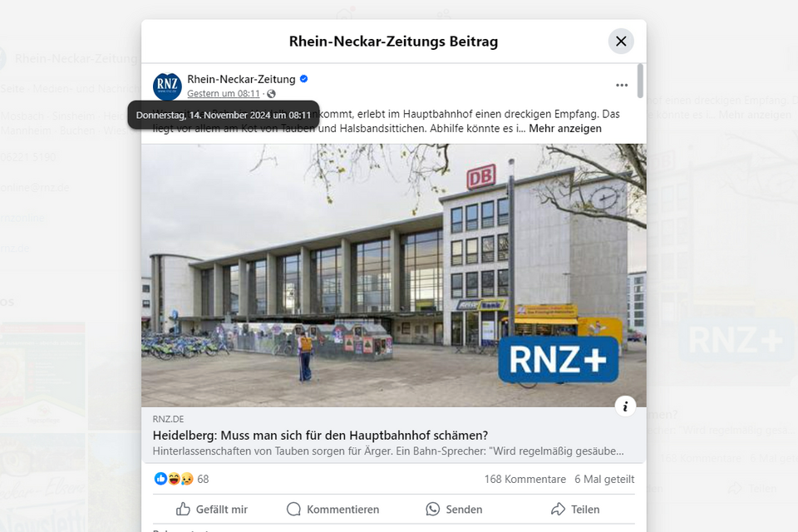Expand post text with Mehr anzeigen
Viewport: 798px width, 532px height.
[565, 128]
